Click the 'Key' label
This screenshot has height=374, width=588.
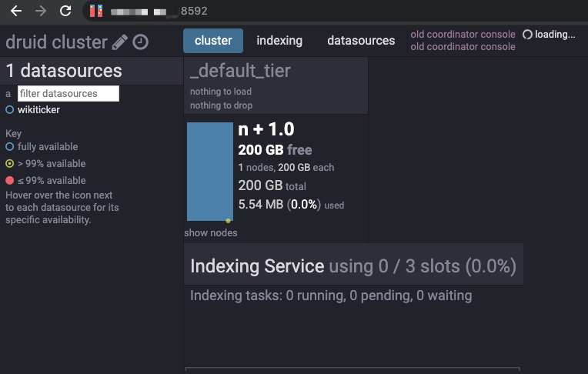click(13, 134)
